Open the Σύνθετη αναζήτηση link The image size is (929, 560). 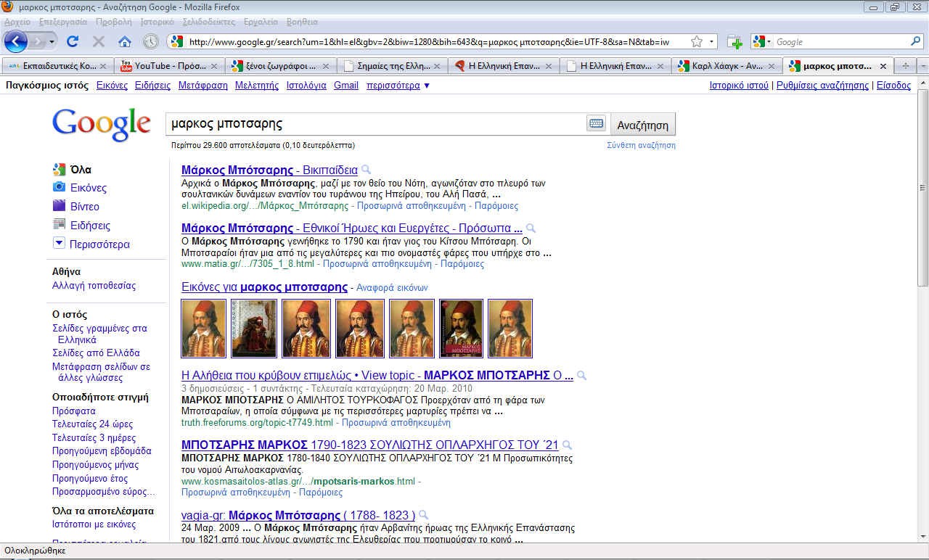[641, 145]
